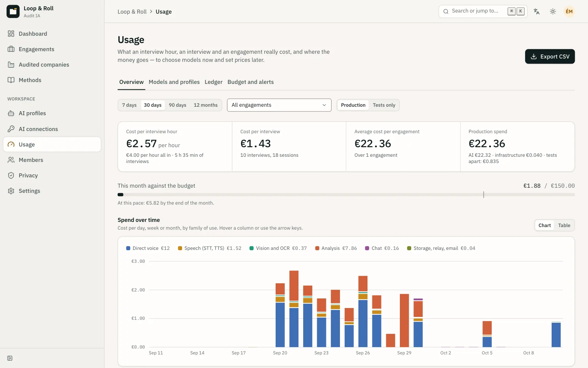Click the Usage gauge icon
This screenshot has width=588, height=368.
point(11,144)
